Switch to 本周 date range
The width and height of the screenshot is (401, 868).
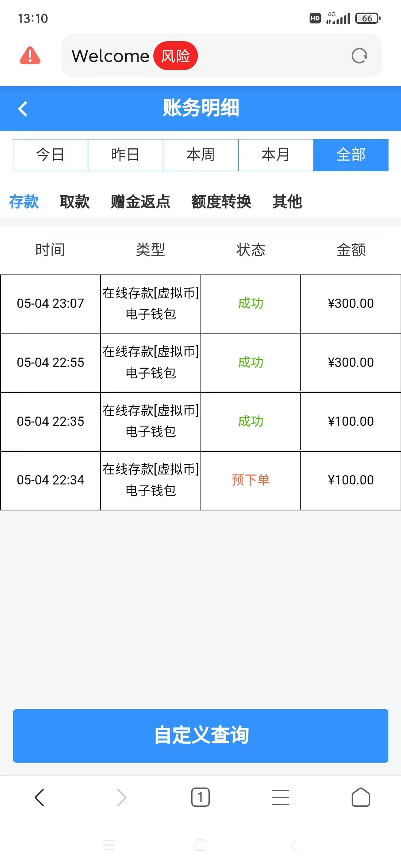200,155
